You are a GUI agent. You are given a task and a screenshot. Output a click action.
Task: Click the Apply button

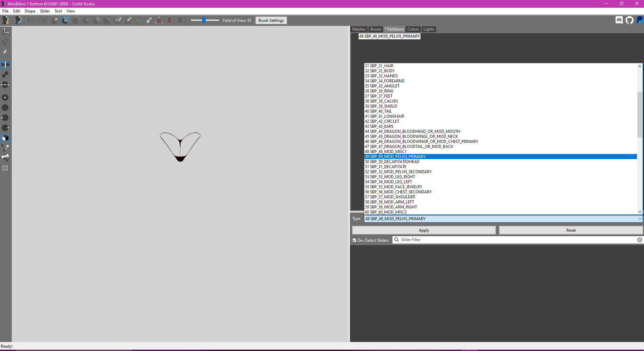click(424, 230)
